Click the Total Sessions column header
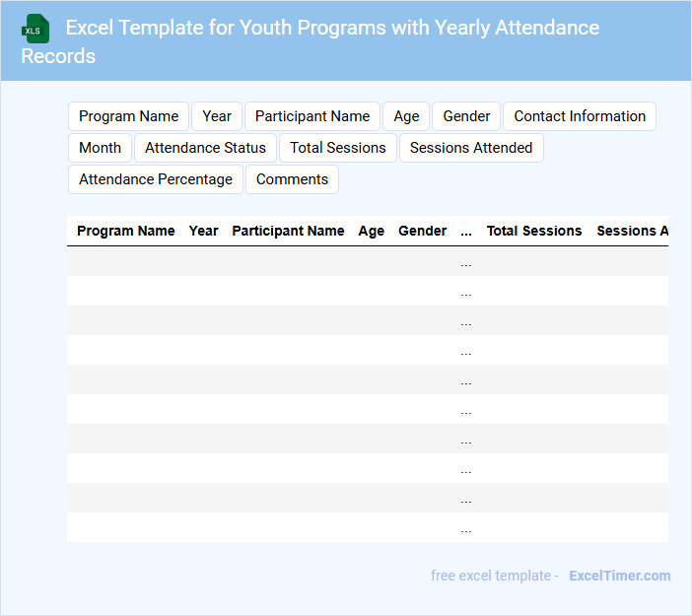The image size is (692, 616). coord(534,231)
